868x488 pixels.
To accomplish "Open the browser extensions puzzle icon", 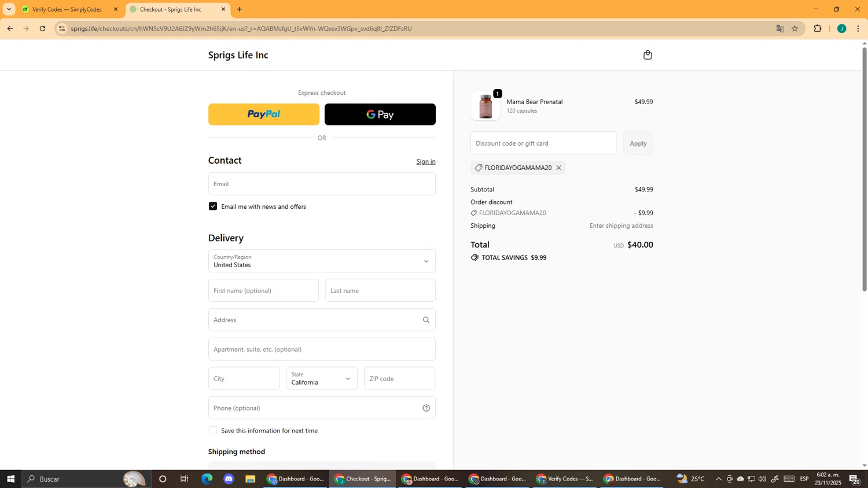I will click(818, 28).
